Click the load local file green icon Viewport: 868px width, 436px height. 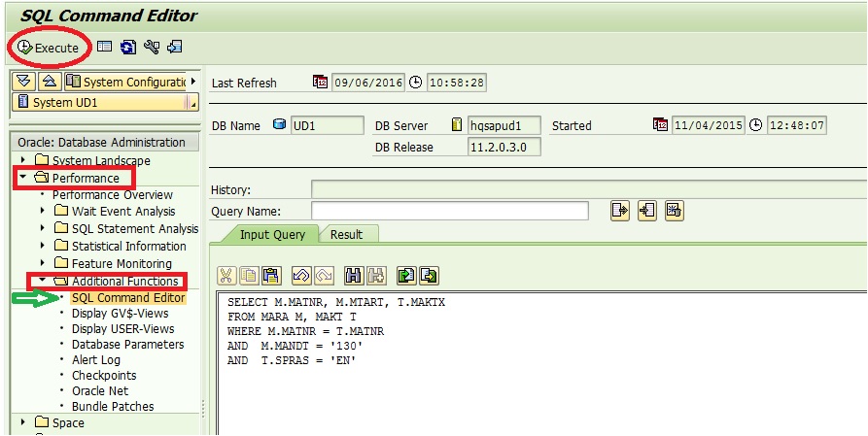(x=406, y=276)
